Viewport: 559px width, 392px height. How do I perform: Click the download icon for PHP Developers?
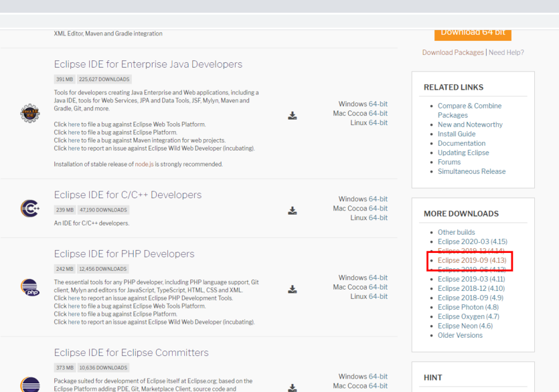click(x=293, y=289)
